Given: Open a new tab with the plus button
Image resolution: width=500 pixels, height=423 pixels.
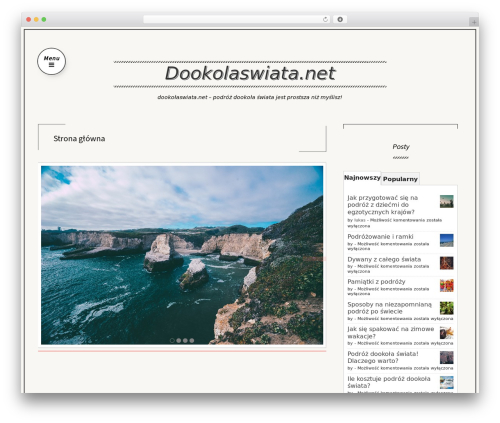Looking at the screenshot, I should click(x=474, y=22).
